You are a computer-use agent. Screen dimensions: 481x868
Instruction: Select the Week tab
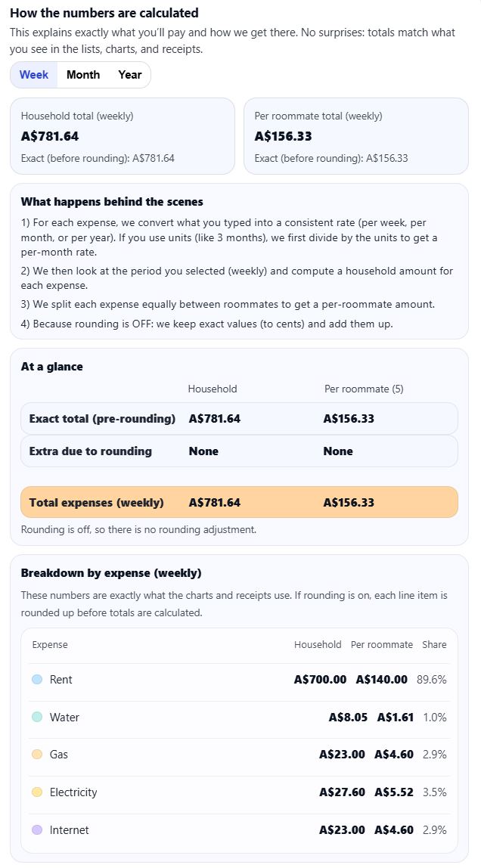(x=33, y=75)
